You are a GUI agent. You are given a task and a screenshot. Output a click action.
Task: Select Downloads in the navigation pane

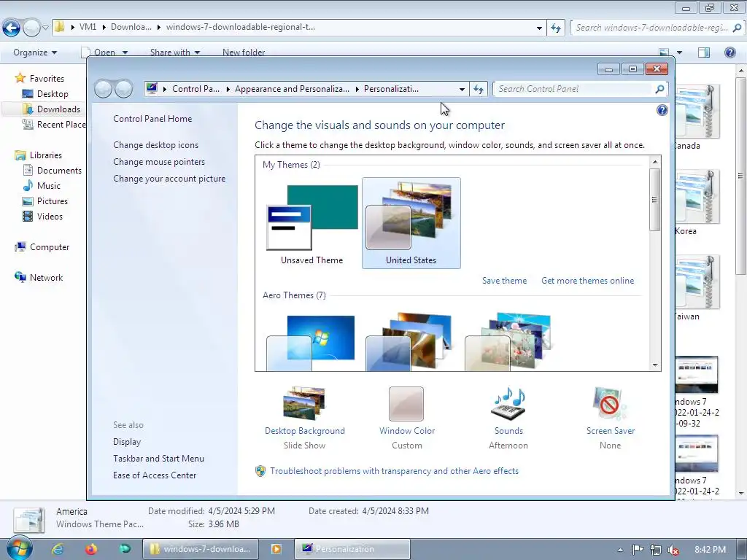pyautogui.click(x=58, y=109)
